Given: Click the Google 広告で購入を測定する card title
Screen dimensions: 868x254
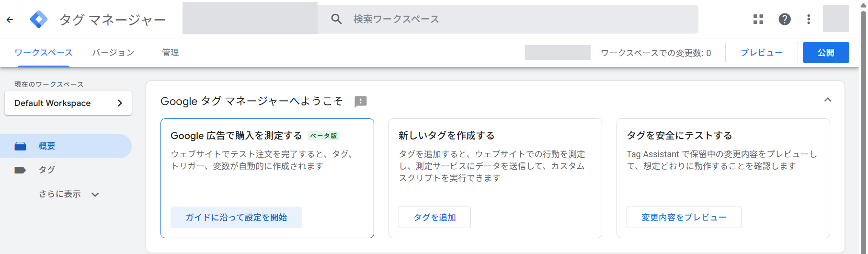Looking at the screenshot, I should tap(236, 136).
